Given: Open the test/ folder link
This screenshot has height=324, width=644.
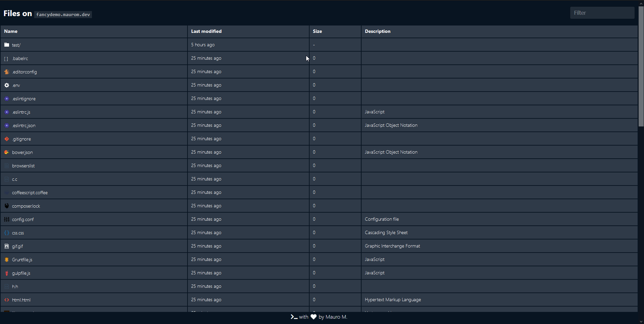Looking at the screenshot, I should click(x=16, y=45).
